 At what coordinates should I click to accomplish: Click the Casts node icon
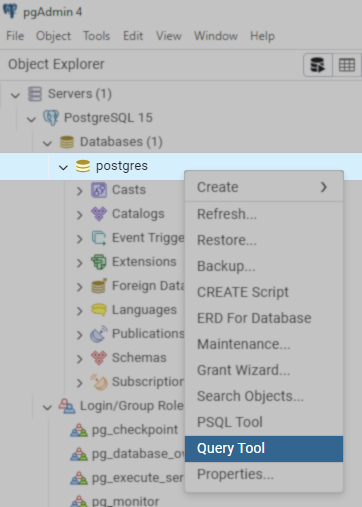[99, 190]
